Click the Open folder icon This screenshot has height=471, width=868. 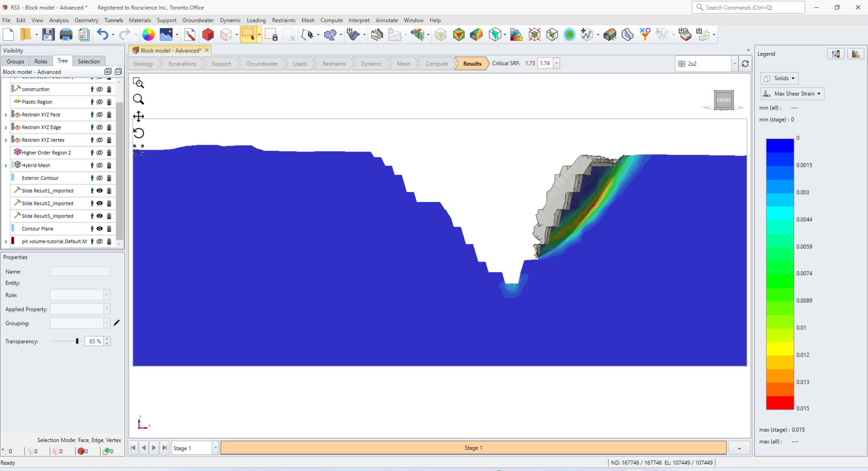click(x=25, y=34)
